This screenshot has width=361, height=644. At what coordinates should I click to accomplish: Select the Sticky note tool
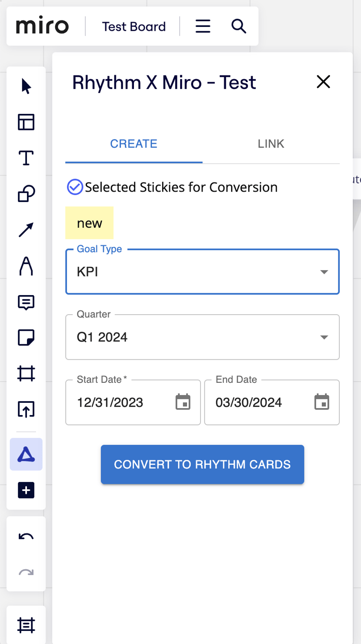pos(26,338)
